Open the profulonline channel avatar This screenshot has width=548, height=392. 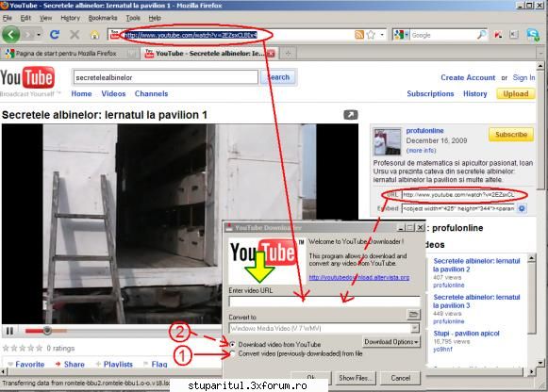coord(388,141)
